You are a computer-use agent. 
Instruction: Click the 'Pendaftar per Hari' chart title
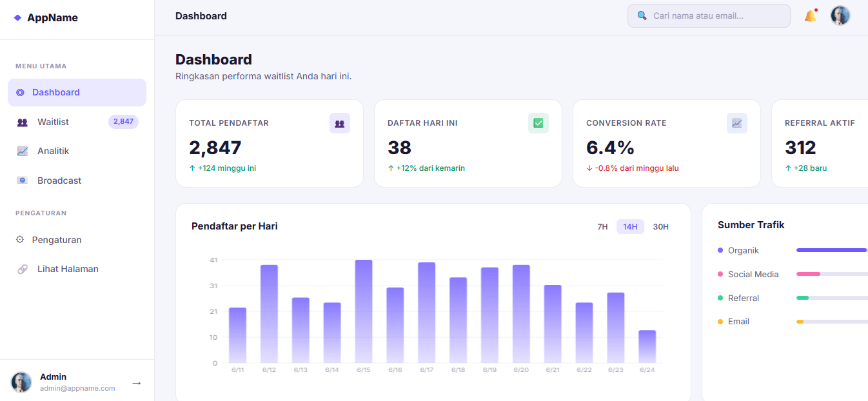(x=235, y=226)
